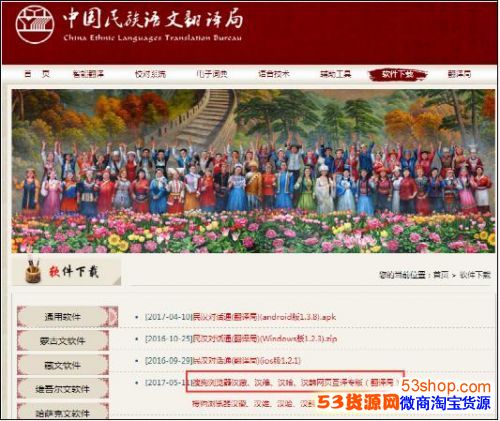Select the highlighted 软件下载 tab

pos(398,74)
